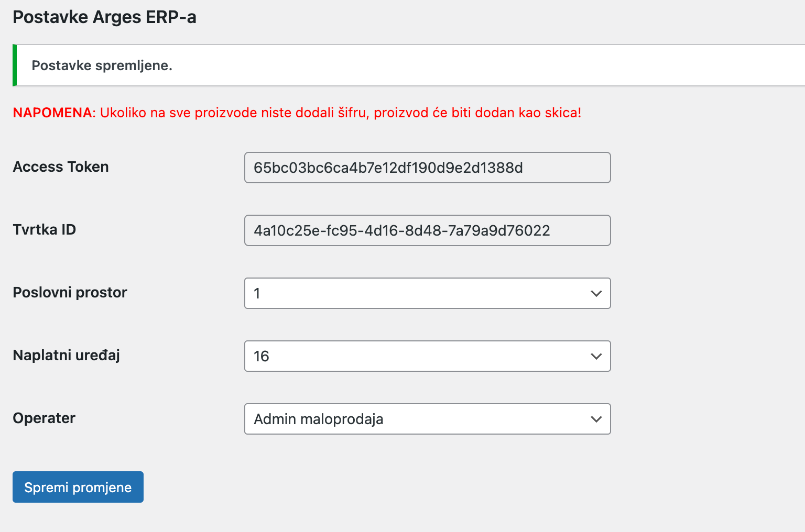Select the Tvrtka ID field

[x=427, y=230]
